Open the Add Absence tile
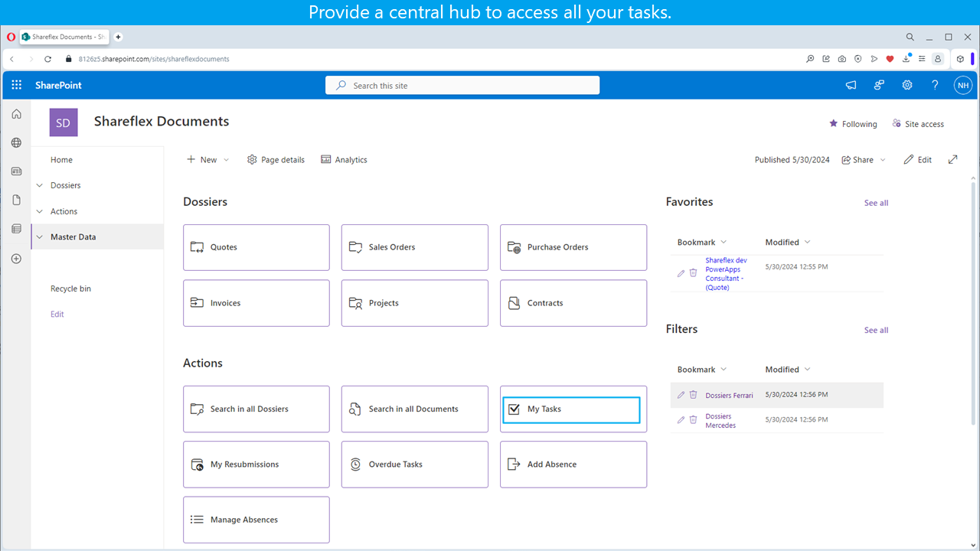The image size is (980, 551). (573, 465)
